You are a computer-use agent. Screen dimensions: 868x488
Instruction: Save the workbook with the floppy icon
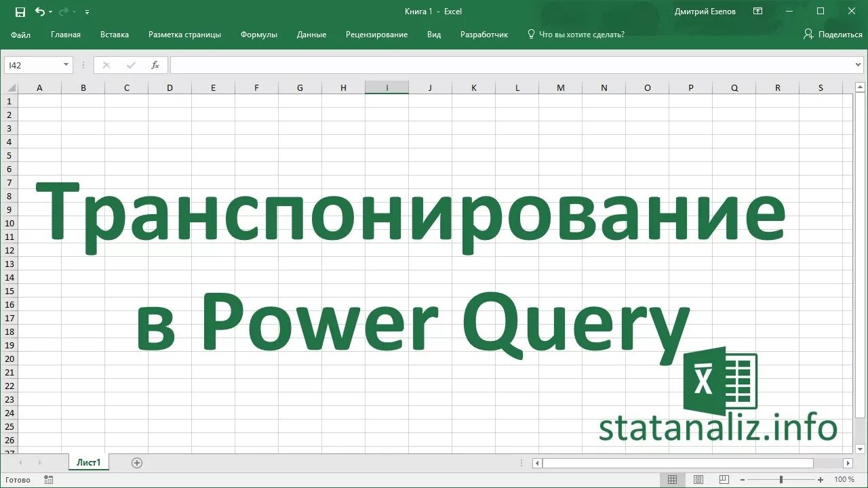[x=20, y=12]
